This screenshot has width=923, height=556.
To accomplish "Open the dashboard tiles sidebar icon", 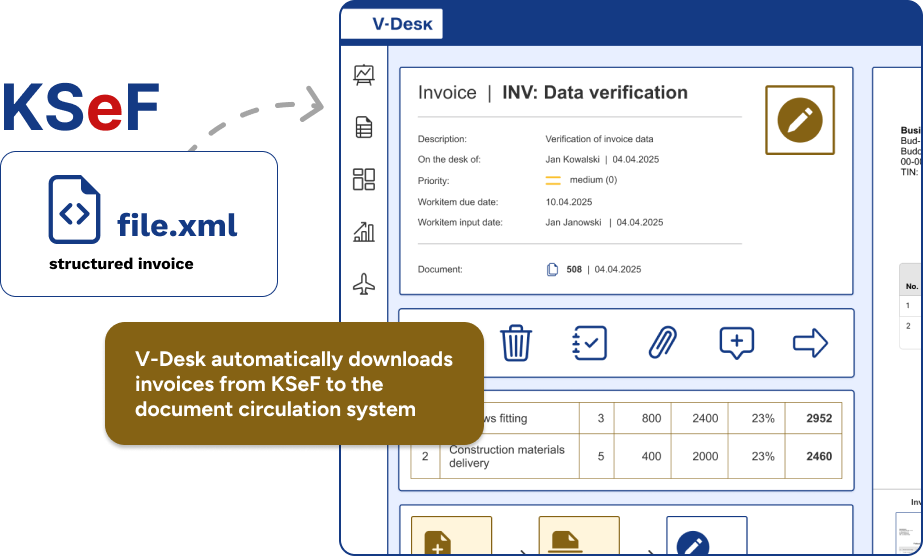I will coord(364,179).
